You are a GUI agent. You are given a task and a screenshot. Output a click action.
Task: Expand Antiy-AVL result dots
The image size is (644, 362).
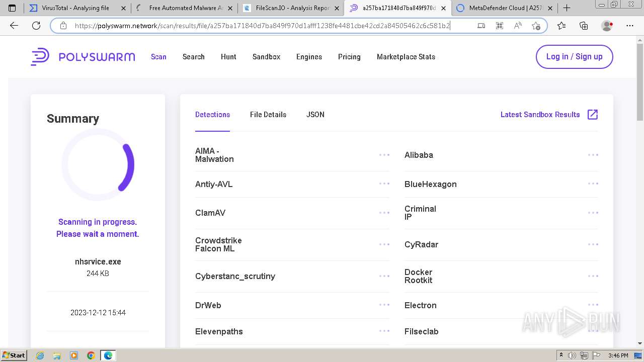[384, 184]
